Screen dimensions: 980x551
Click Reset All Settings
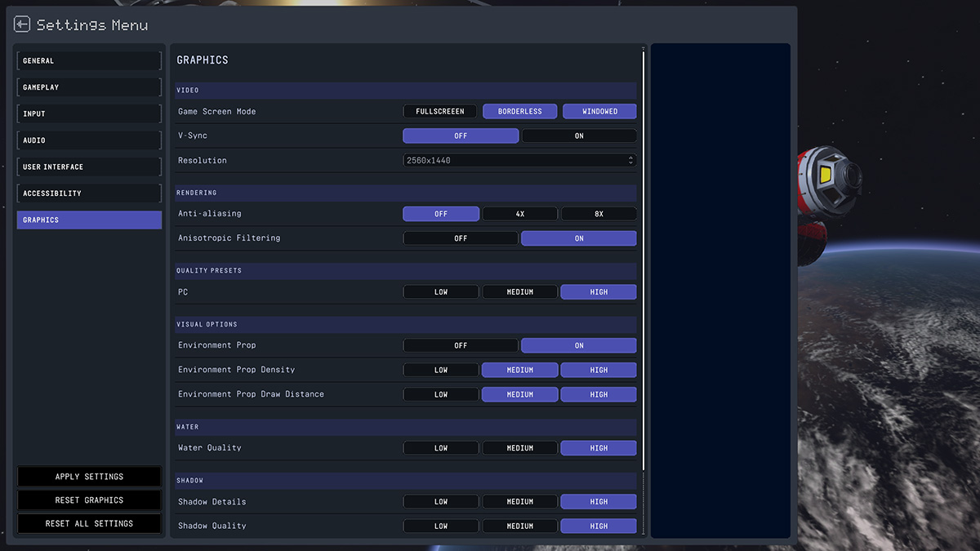pos(89,523)
